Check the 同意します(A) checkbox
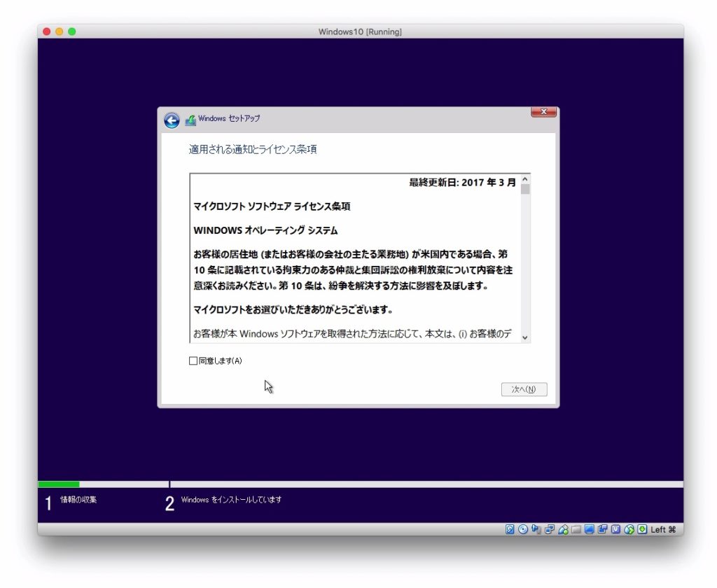 tap(193, 360)
